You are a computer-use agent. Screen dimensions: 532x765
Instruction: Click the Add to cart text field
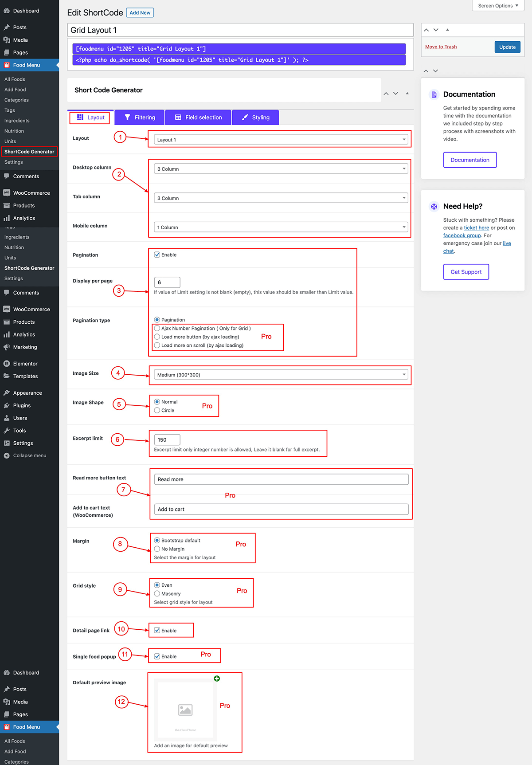point(281,509)
